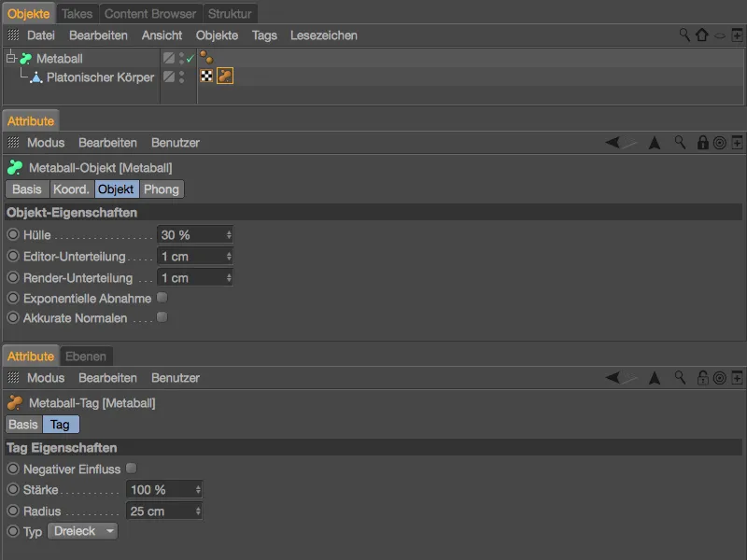Enable the Negativer Einfluss checkbox

click(x=131, y=468)
